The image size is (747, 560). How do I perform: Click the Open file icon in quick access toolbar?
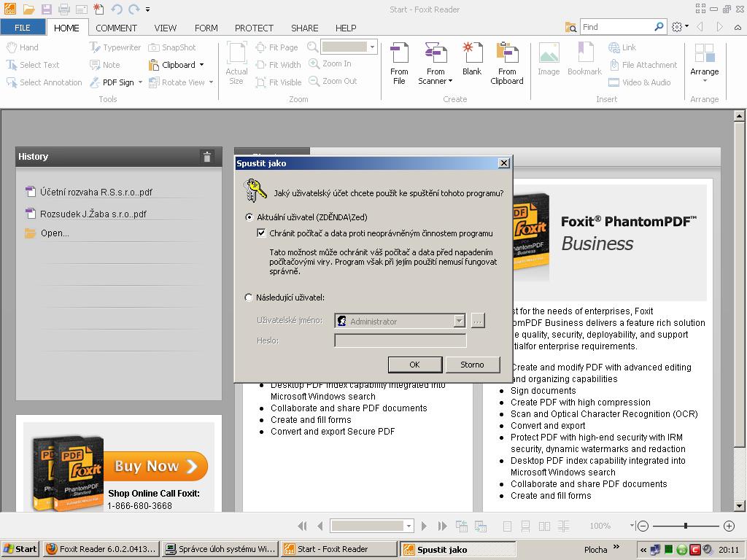[x=28, y=9]
